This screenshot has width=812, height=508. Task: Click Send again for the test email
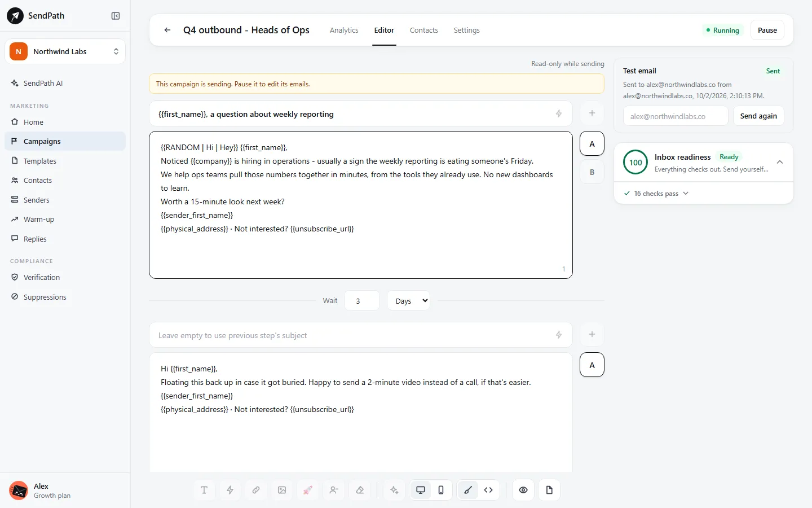758,116
